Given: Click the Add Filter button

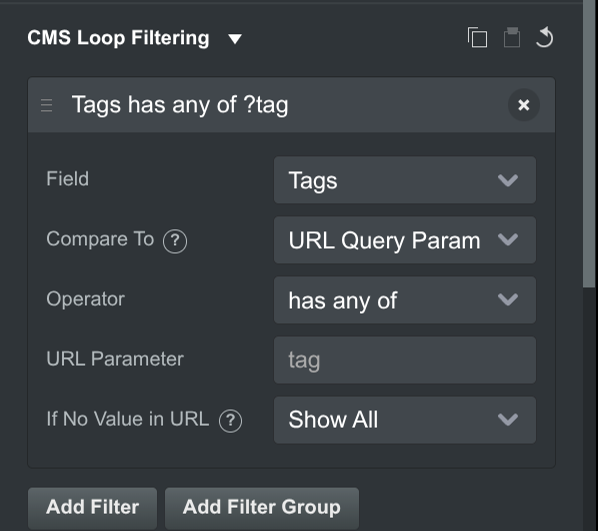Looking at the screenshot, I should point(92,507).
